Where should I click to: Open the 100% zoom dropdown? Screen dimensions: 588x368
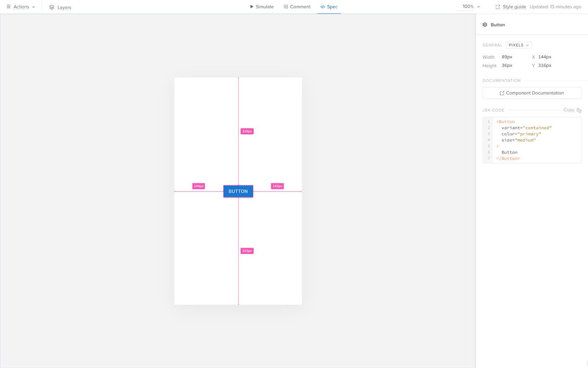tap(471, 7)
